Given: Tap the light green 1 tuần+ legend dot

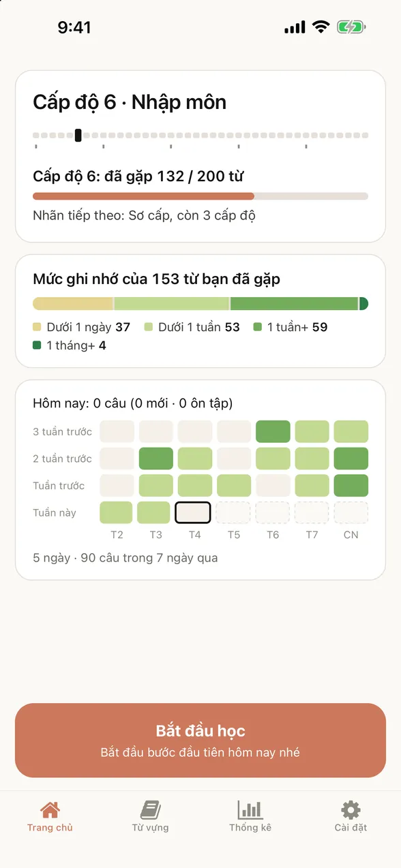Looking at the screenshot, I should pyautogui.click(x=258, y=327).
